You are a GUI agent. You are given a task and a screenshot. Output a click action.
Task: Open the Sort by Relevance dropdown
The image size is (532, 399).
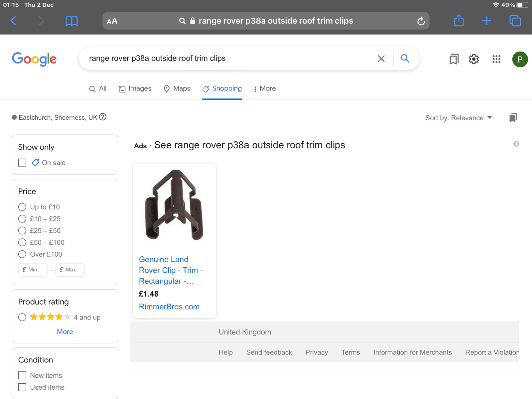click(x=459, y=118)
